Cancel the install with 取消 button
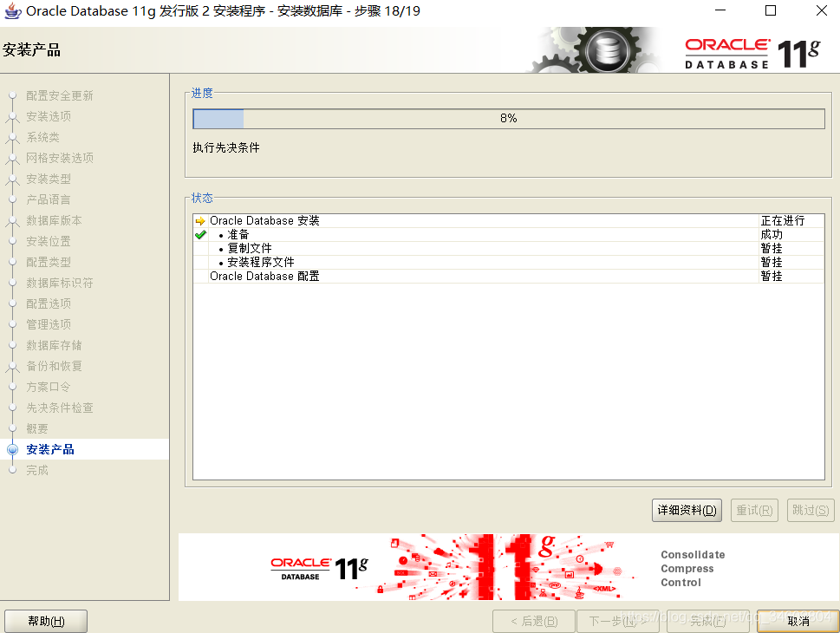The width and height of the screenshot is (840, 633). pyautogui.click(x=798, y=621)
